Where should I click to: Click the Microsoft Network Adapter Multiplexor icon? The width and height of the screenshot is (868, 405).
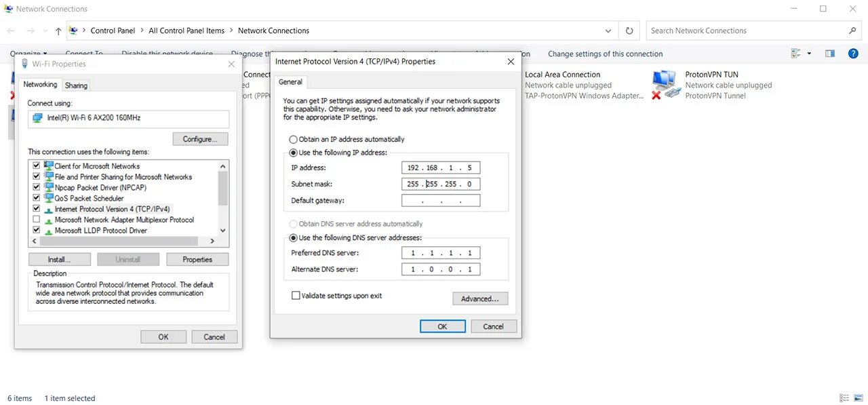tap(49, 220)
